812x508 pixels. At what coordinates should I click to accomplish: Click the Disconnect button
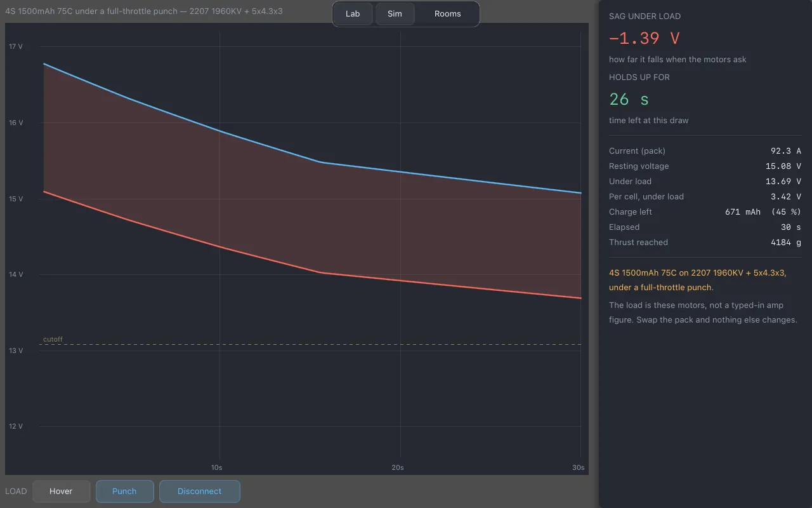coord(199,491)
